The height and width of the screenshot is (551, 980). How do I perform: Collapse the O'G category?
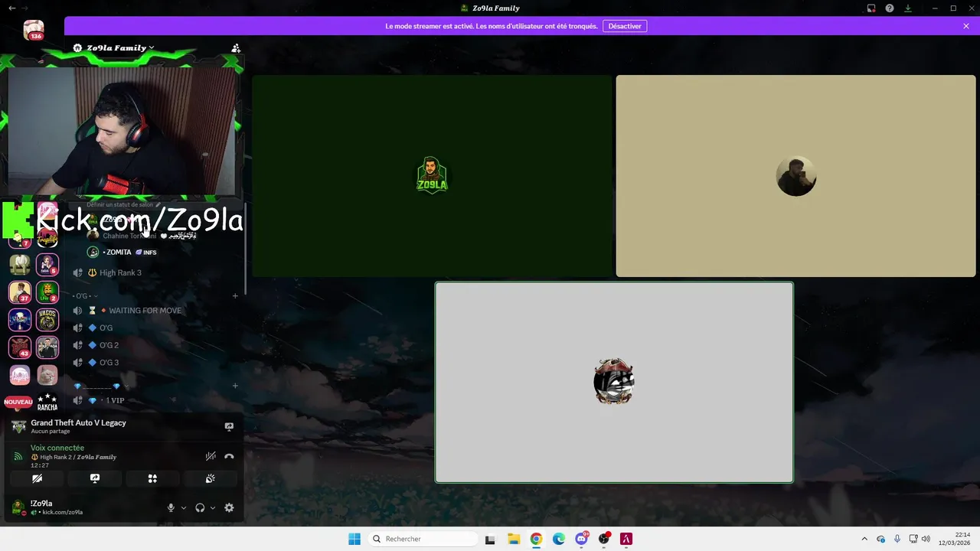pyautogui.click(x=86, y=295)
